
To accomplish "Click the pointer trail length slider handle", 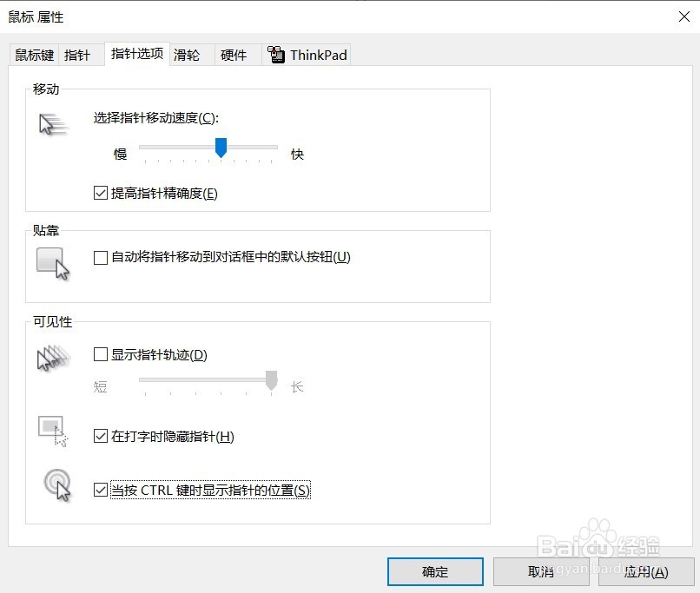I will click(270, 380).
